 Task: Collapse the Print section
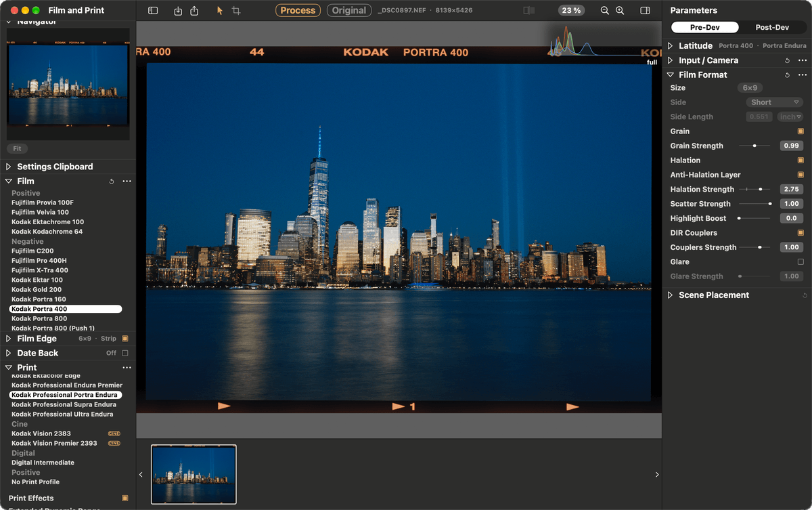pyautogui.click(x=9, y=368)
